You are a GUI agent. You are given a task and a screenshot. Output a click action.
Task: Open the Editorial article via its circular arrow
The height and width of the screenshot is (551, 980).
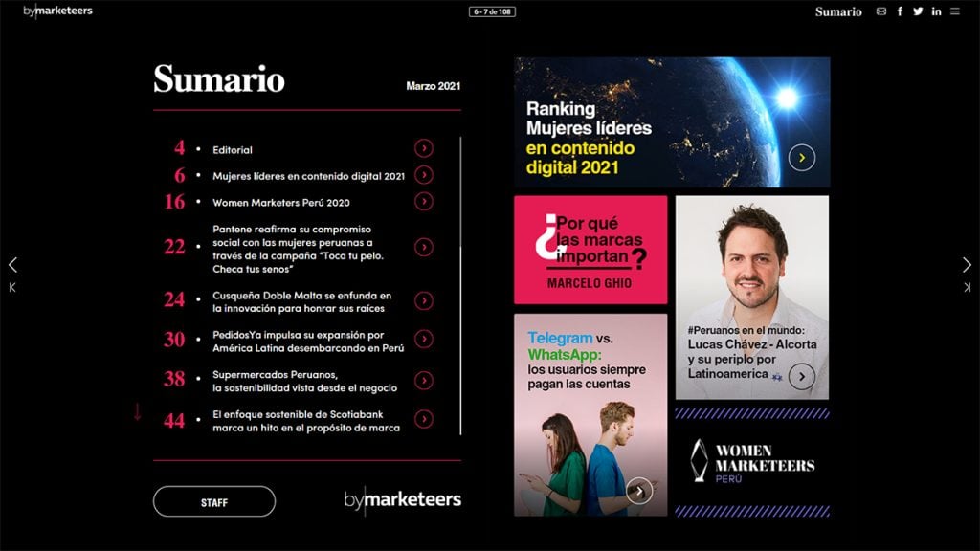coord(424,149)
